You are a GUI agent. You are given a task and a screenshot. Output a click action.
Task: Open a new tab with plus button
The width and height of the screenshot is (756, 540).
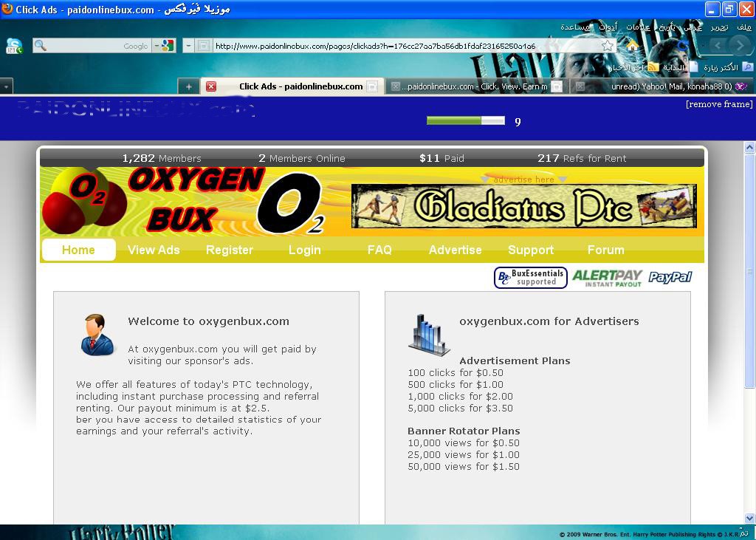click(188, 86)
